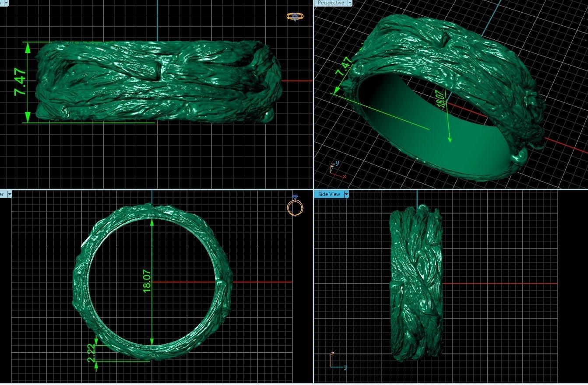This screenshot has width=588, height=385.
Task: Select the 7.47 dimension in Perspective viewport
Action: (x=345, y=67)
